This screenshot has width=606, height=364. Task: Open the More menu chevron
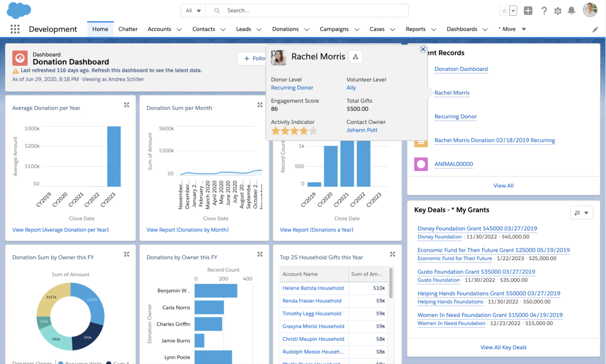pyautogui.click(x=524, y=29)
